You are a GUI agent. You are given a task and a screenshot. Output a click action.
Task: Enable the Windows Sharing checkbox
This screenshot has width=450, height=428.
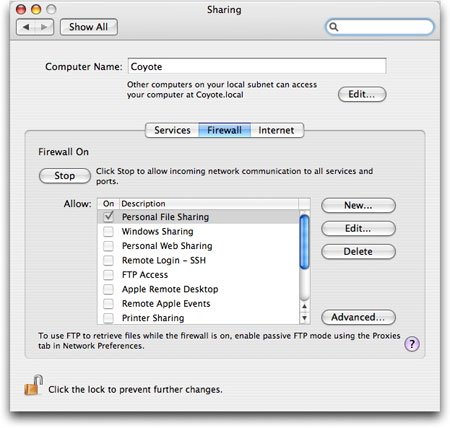pyautogui.click(x=108, y=231)
